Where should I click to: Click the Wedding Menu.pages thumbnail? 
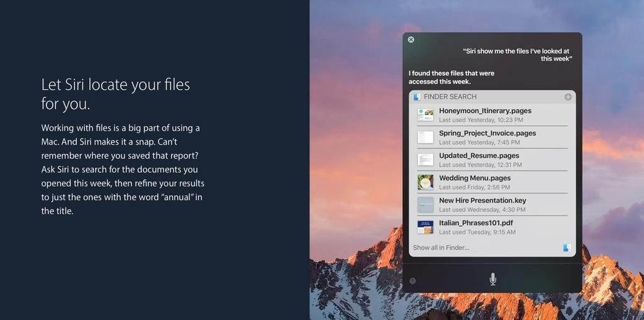426,182
